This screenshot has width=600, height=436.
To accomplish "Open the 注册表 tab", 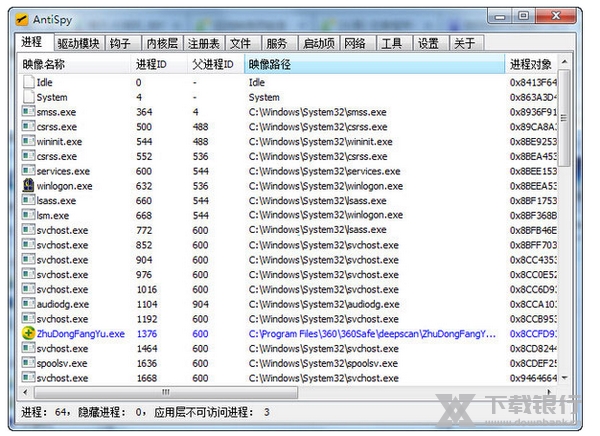I will pos(204,43).
